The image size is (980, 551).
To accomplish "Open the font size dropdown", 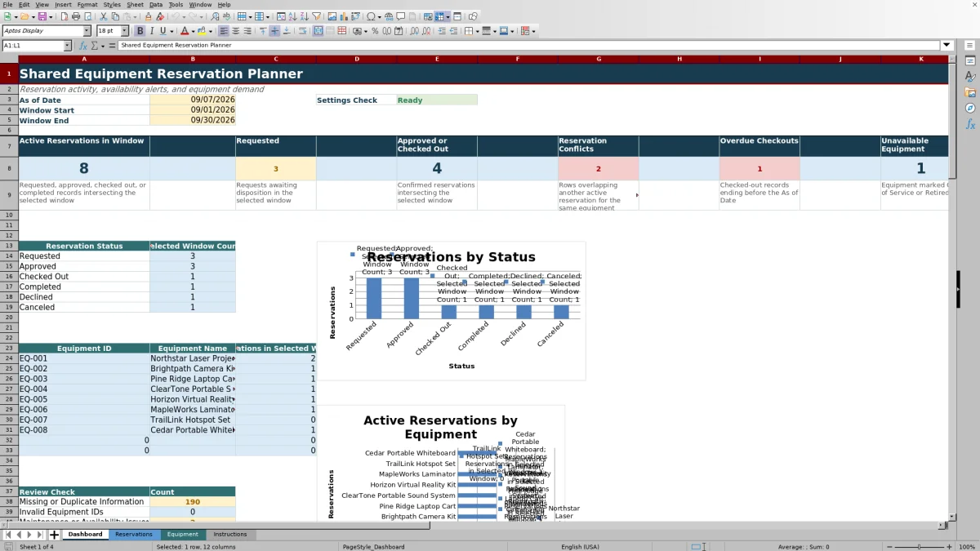I will (124, 31).
